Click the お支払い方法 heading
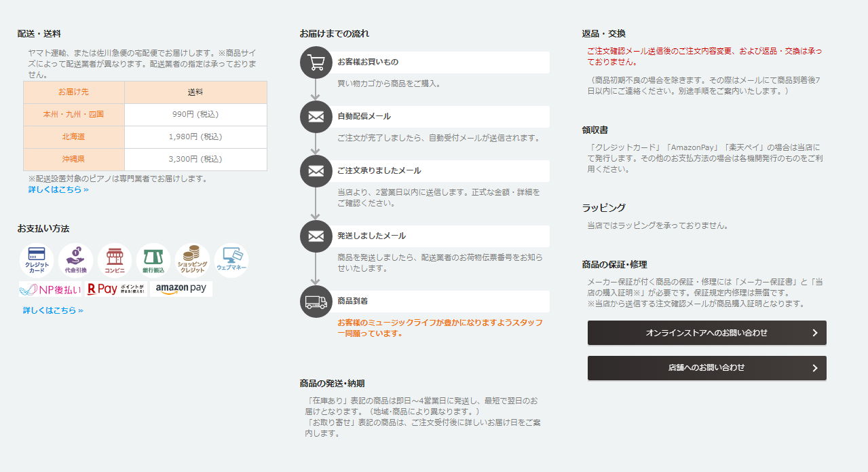The height and width of the screenshot is (472, 868). pyautogui.click(x=43, y=229)
